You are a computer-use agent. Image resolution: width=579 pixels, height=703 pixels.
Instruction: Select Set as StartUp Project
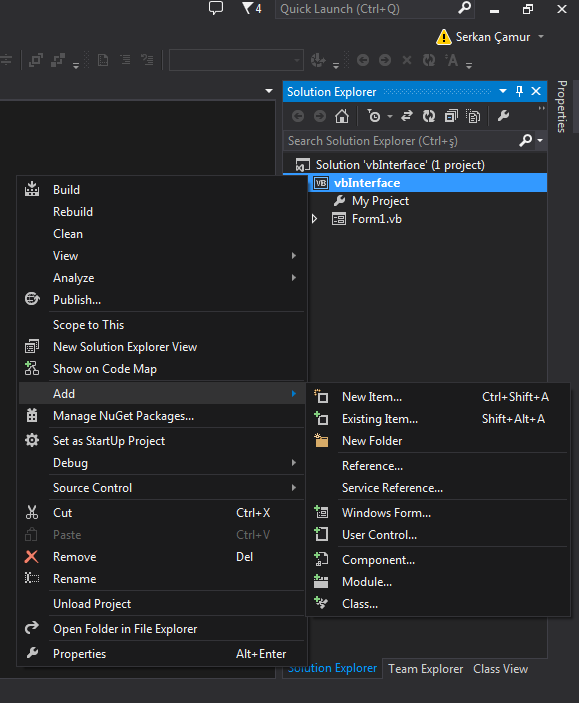(x=162, y=441)
